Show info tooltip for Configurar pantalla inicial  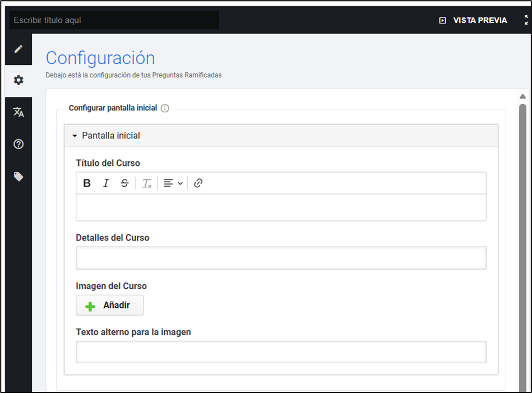tap(165, 108)
